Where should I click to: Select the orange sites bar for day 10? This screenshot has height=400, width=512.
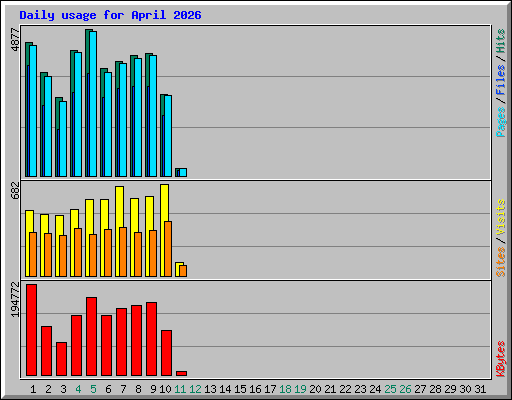click(168, 249)
